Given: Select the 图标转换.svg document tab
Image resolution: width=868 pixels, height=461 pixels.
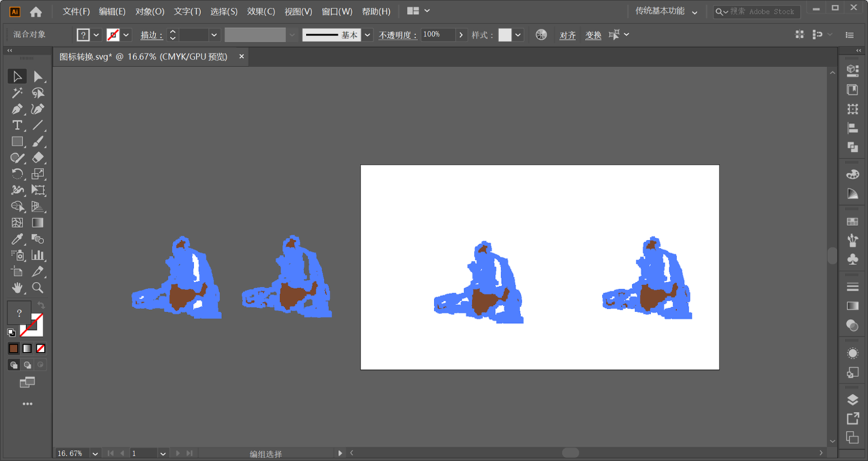Looking at the screenshot, I should [143, 57].
